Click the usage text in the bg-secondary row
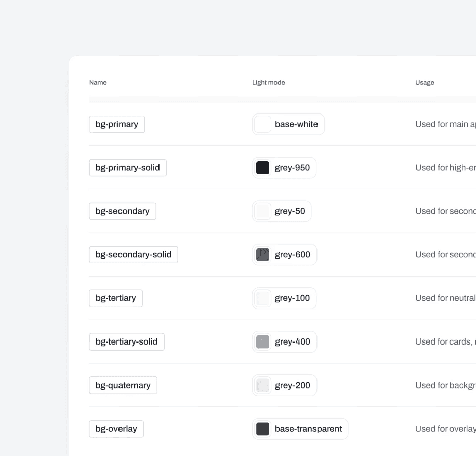The image size is (476, 456). click(x=445, y=211)
